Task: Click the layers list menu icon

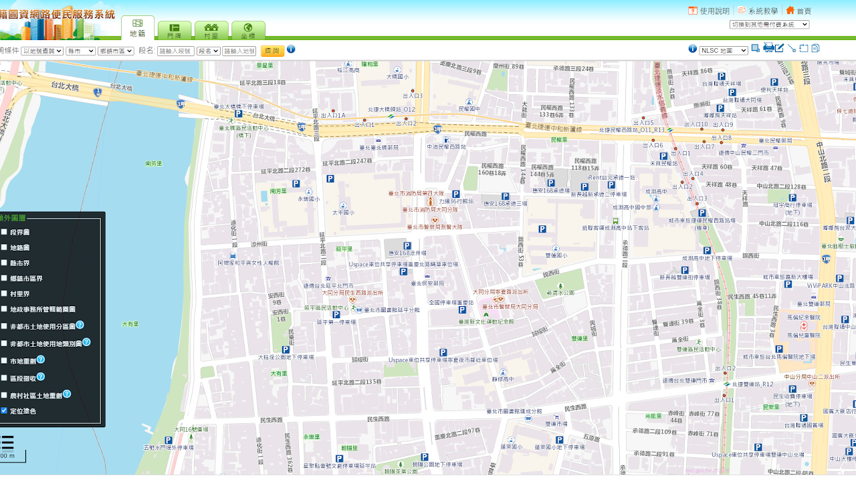Action: [x=7, y=443]
